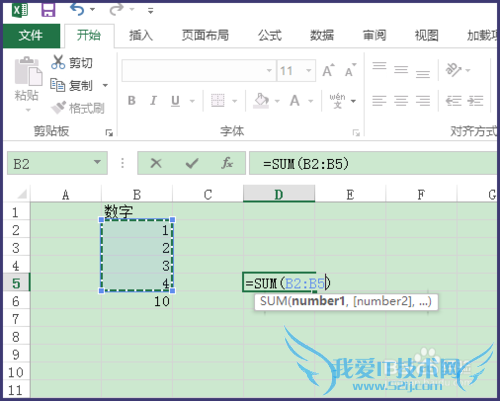Click the Enter checkmark formula button
The width and height of the screenshot is (500, 401).
(192, 163)
